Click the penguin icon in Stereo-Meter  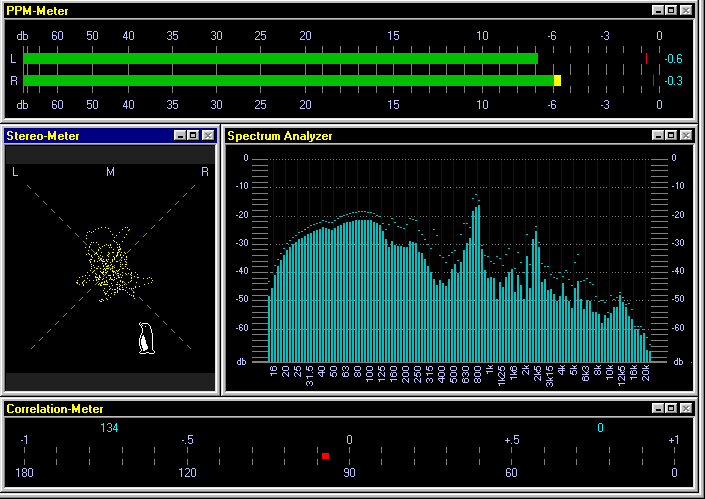[146, 339]
